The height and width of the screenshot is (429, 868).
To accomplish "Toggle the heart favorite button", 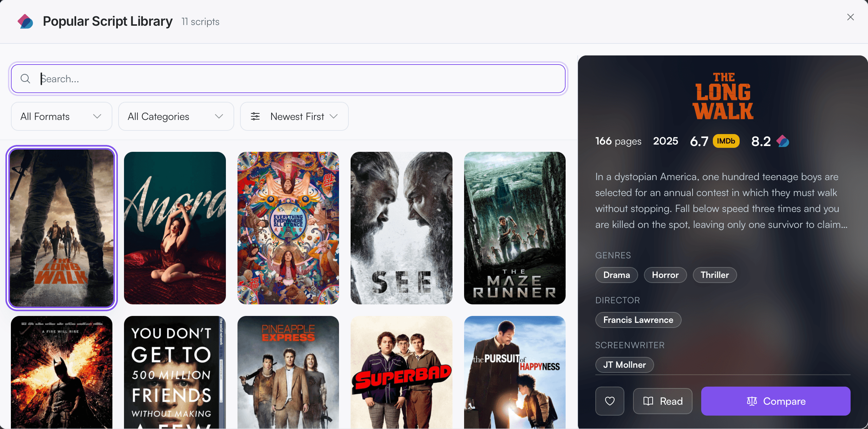I will pyautogui.click(x=610, y=401).
